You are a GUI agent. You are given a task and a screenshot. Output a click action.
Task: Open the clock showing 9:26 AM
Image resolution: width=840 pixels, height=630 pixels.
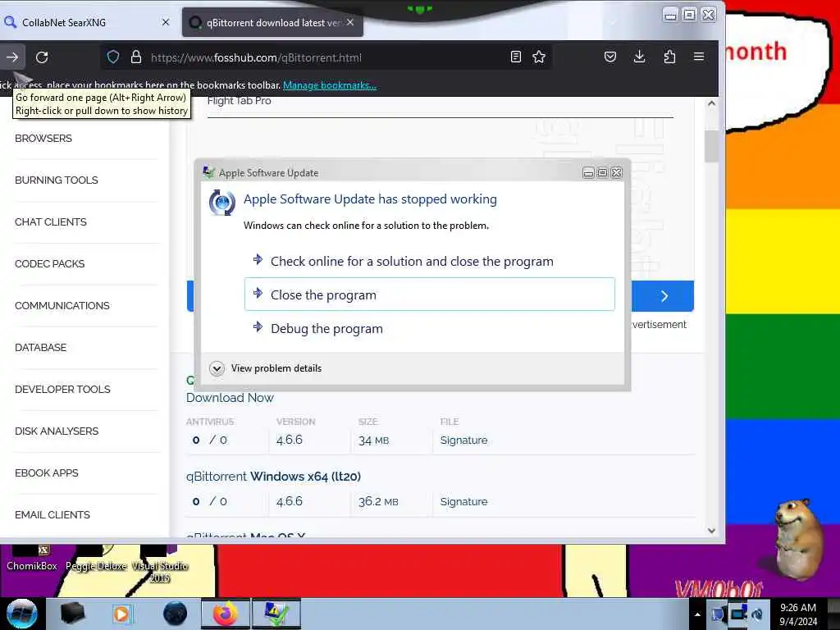(798, 614)
